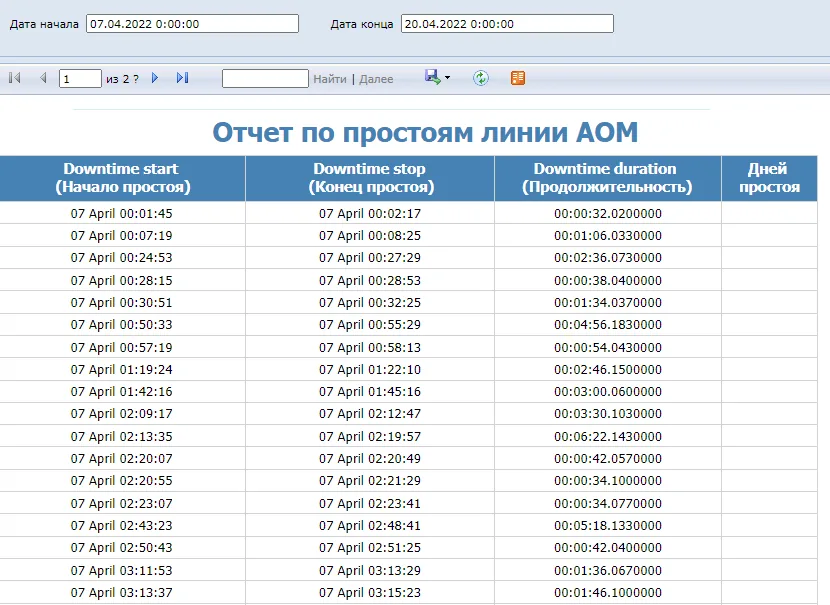The width and height of the screenshot is (830, 605).
Task: Click the find text search box
Action: tap(265, 78)
